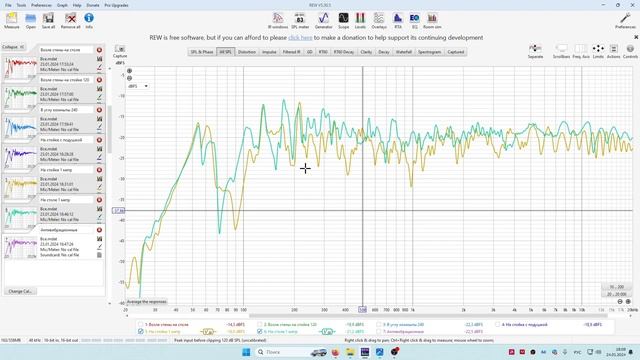The image size is (640, 360).
Task: Open trace 5 line style selector
Action: coord(208,331)
